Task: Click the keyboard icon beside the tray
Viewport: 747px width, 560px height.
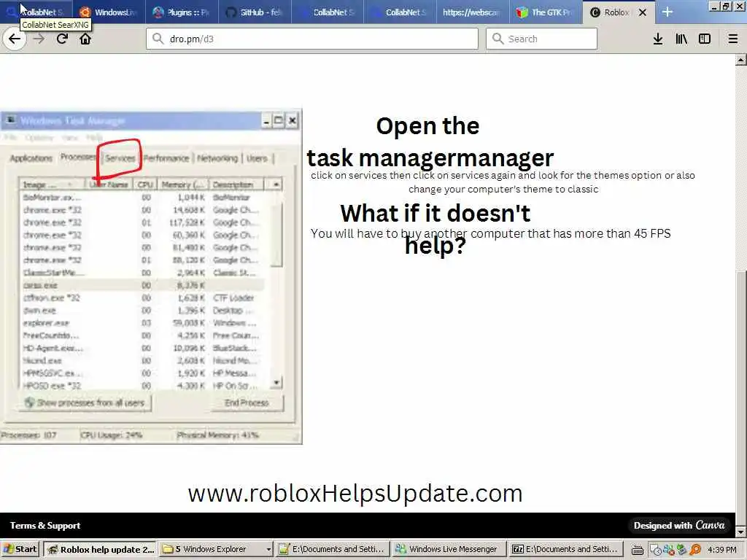Action: pos(638,550)
